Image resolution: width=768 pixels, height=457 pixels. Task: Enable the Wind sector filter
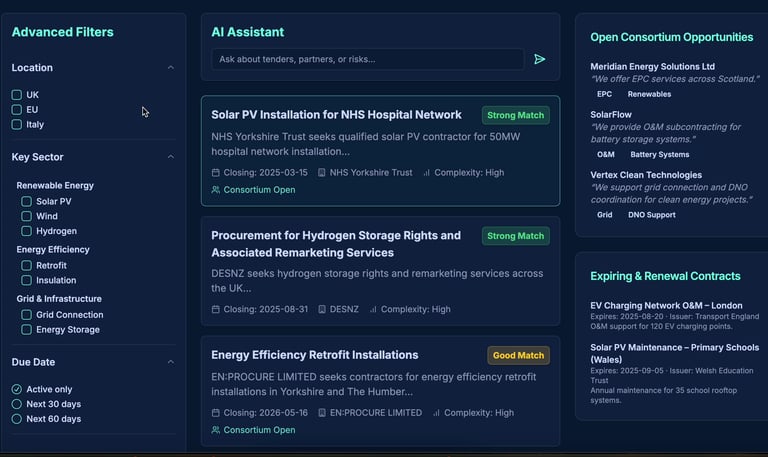click(26, 216)
